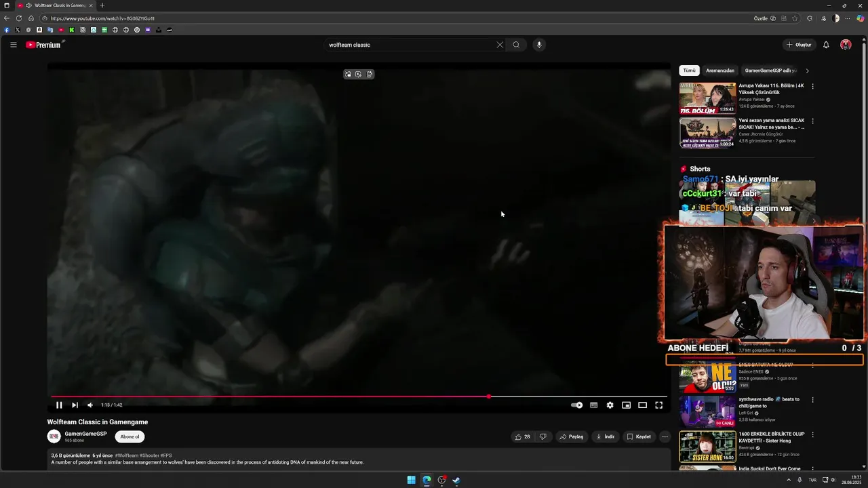Subscribe with the Abone ol button
Viewport: 868px width, 488px height.
click(x=130, y=436)
